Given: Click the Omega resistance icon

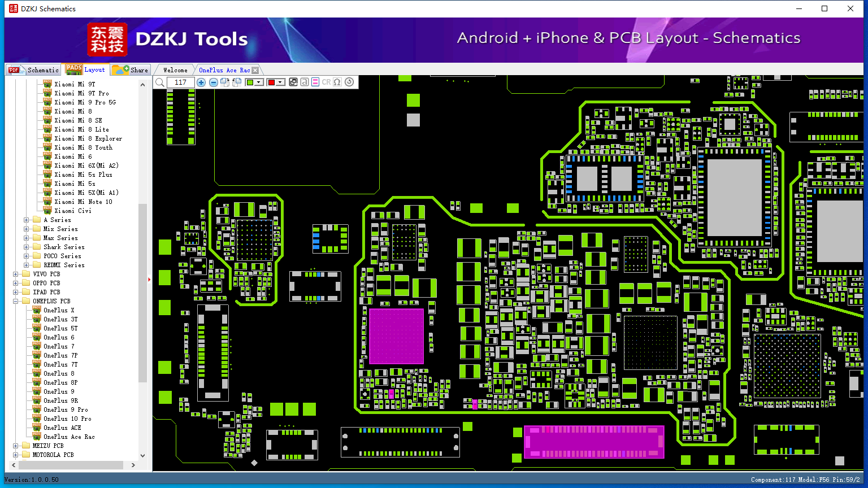Looking at the screenshot, I should [337, 82].
